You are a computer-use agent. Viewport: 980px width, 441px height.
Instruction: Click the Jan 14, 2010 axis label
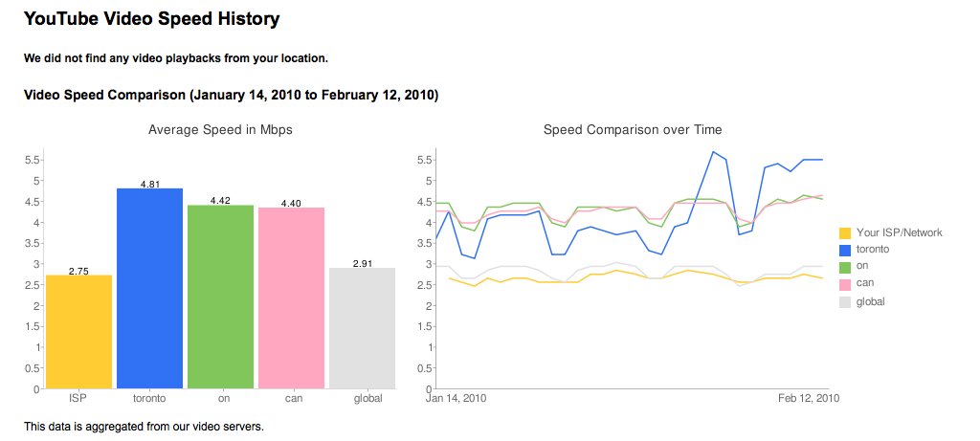pyautogui.click(x=455, y=399)
